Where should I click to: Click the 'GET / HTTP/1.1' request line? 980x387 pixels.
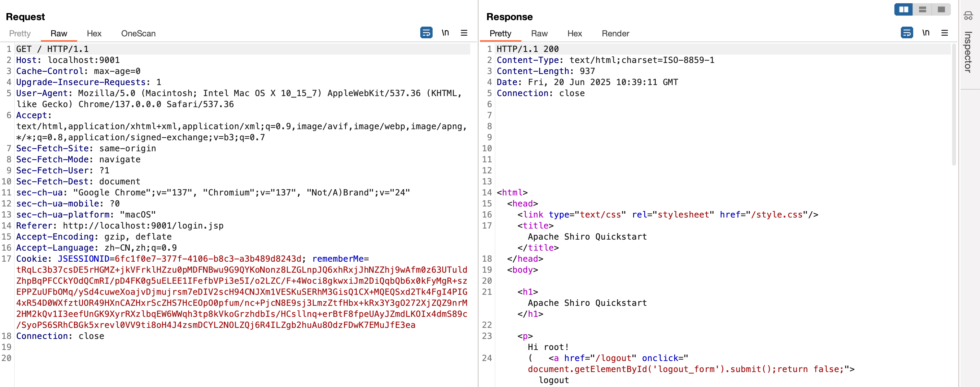coord(52,49)
